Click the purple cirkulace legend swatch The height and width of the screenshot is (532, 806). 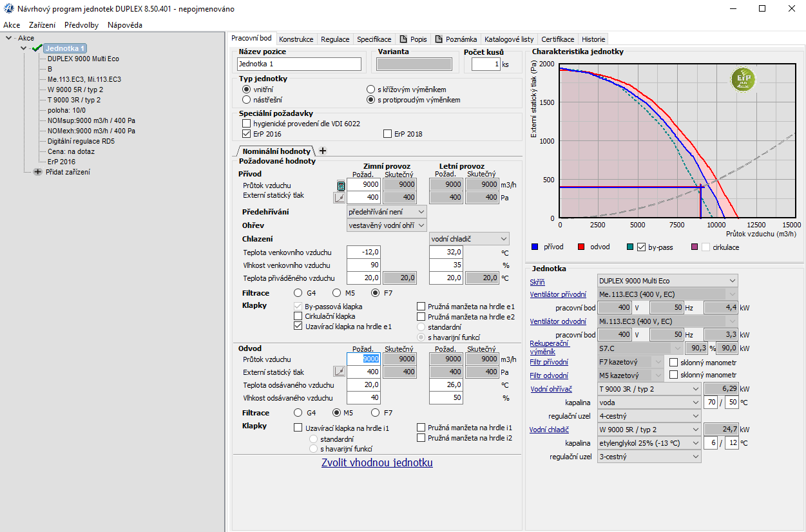click(695, 247)
